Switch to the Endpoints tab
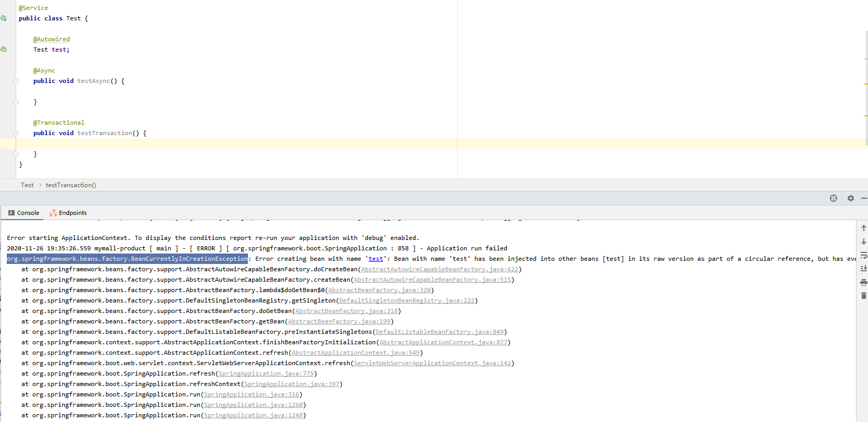Image resolution: width=868 pixels, height=422 pixels. pyautogui.click(x=68, y=213)
